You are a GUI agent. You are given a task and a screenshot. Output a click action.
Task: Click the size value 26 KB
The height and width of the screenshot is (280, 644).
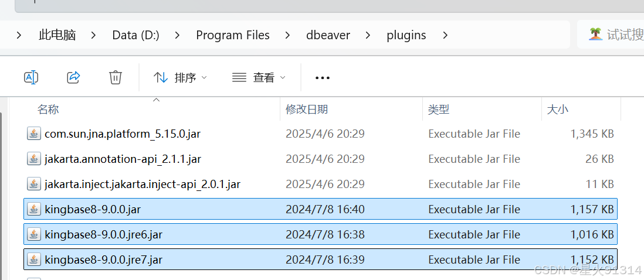coord(599,159)
